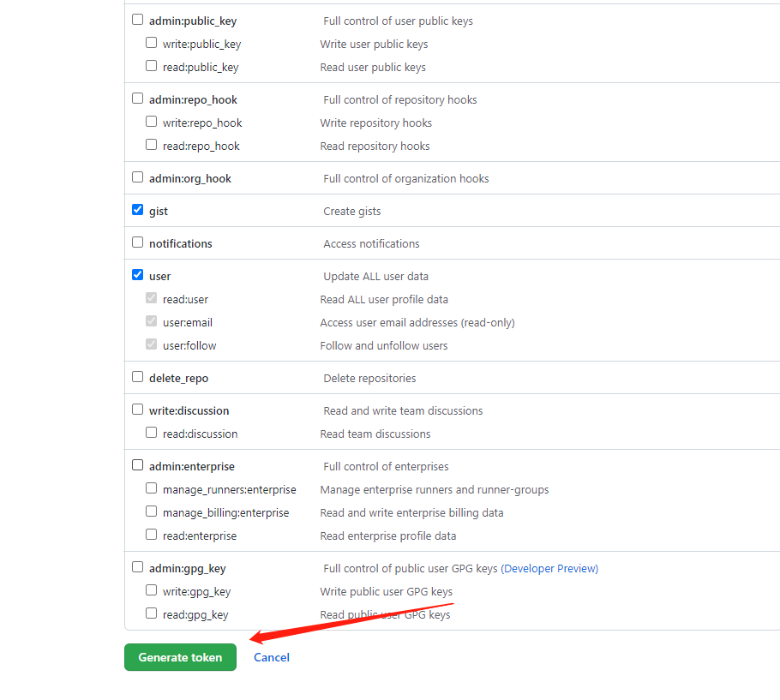780x700 pixels.
Task: Check the read:discussion permission
Action: tap(151, 432)
